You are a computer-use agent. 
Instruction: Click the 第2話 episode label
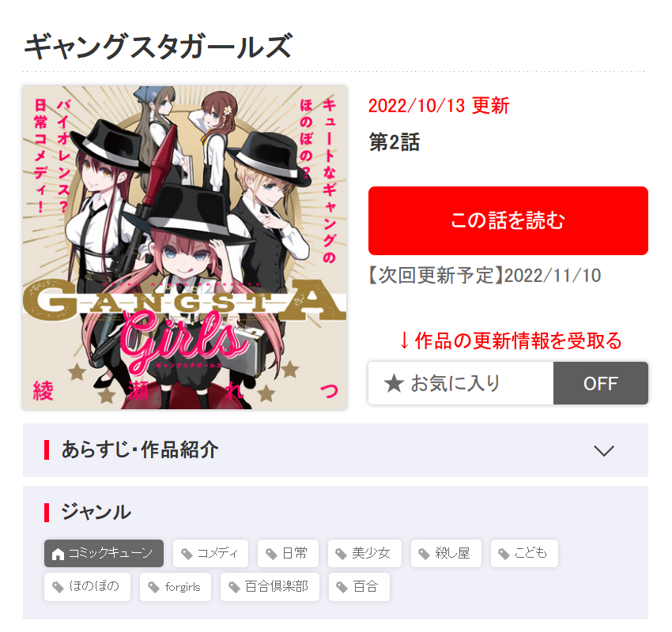[x=395, y=142]
